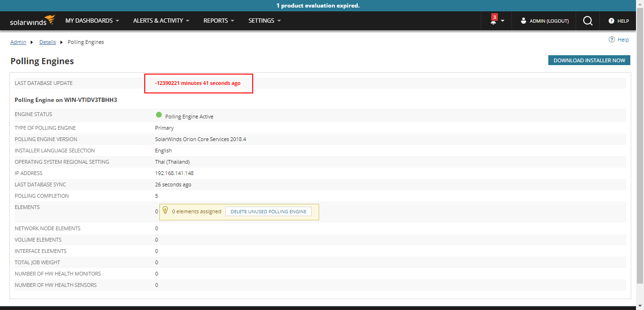Viewport: 644px width, 310px height.
Task: Click the 26 seconds ago sync value
Action: click(x=173, y=184)
